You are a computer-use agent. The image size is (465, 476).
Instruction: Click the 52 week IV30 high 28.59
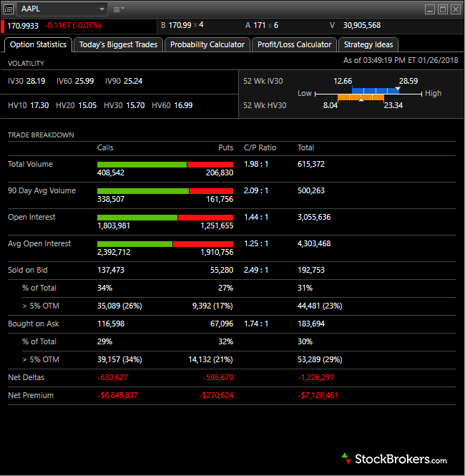click(x=408, y=81)
